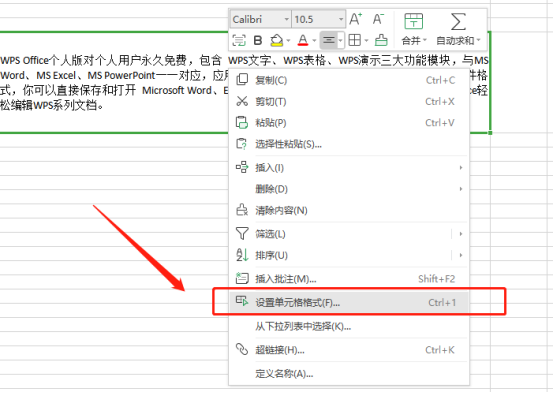
Task: Expand the 插入(I) submenu arrow
Action: (461, 168)
